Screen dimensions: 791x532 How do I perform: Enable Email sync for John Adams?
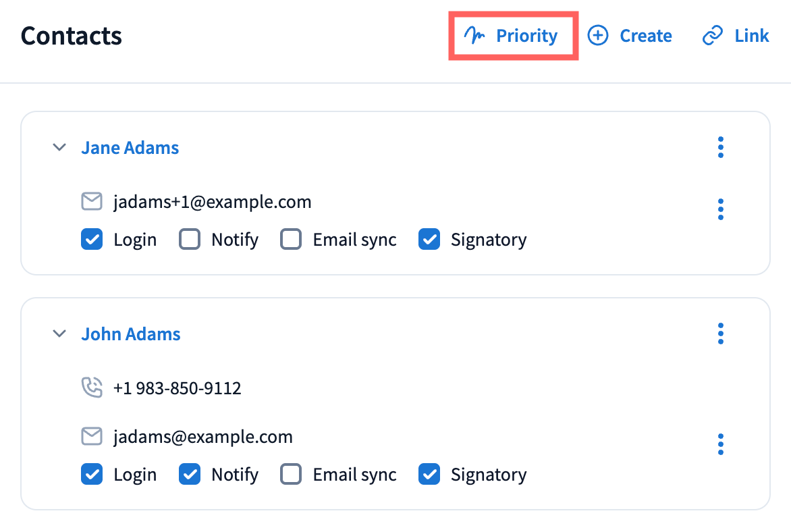pos(291,475)
